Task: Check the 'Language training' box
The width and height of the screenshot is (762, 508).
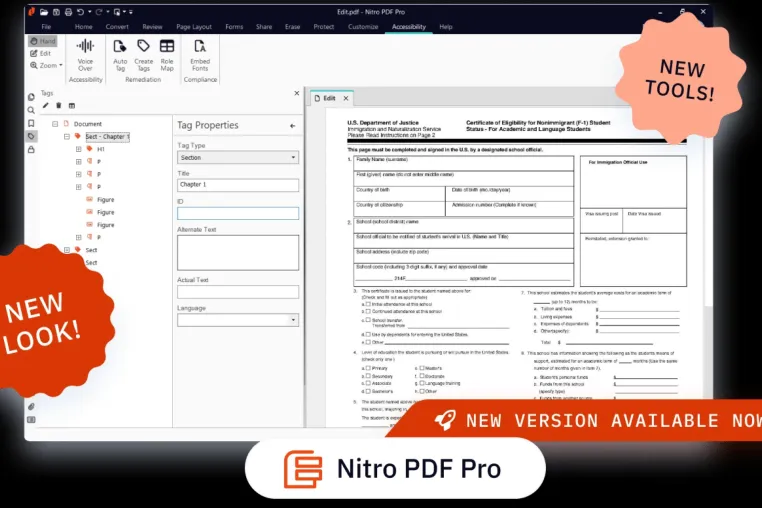Action: click(421, 383)
